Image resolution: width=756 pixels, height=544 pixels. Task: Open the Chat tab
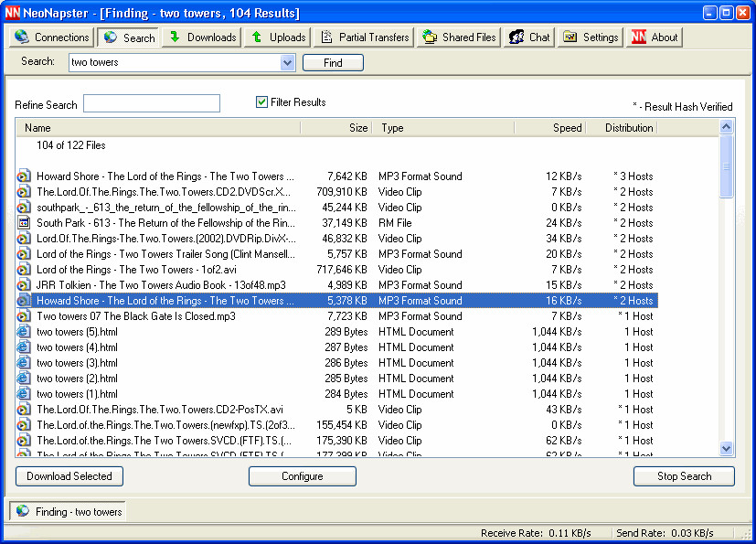(x=529, y=37)
